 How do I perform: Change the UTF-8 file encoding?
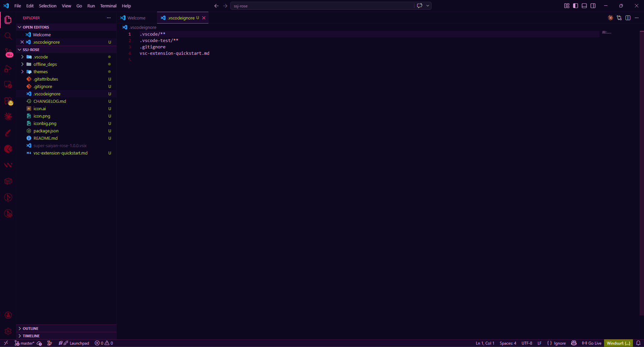click(527, 343)
